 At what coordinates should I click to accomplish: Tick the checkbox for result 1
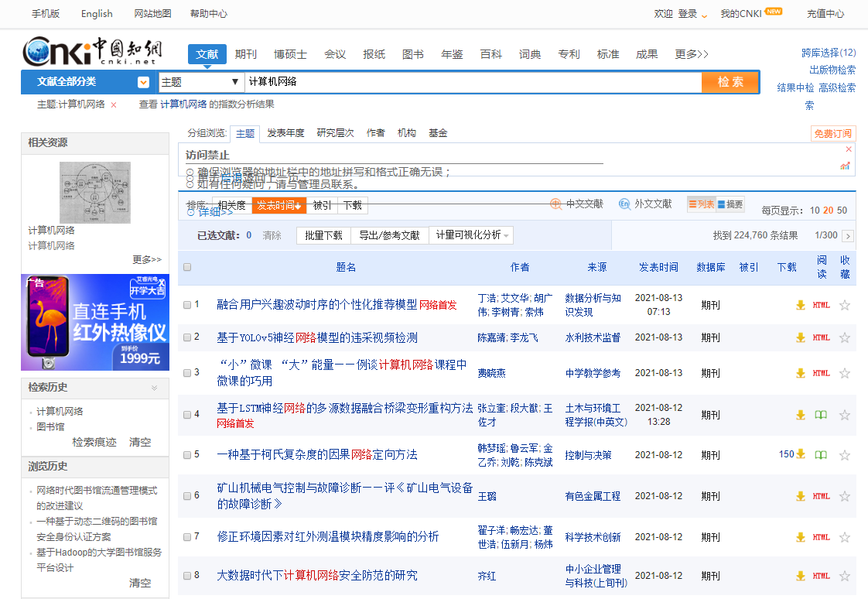click(187, 305)
